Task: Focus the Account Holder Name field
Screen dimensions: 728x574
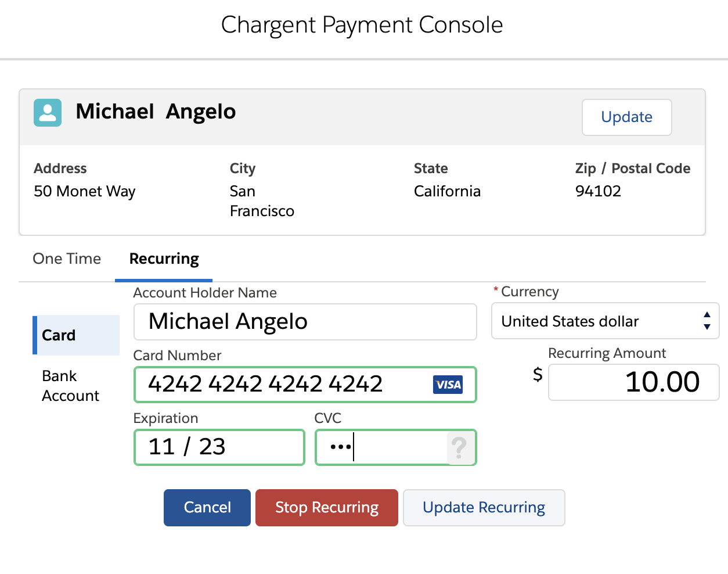Action: coord(305,322)
